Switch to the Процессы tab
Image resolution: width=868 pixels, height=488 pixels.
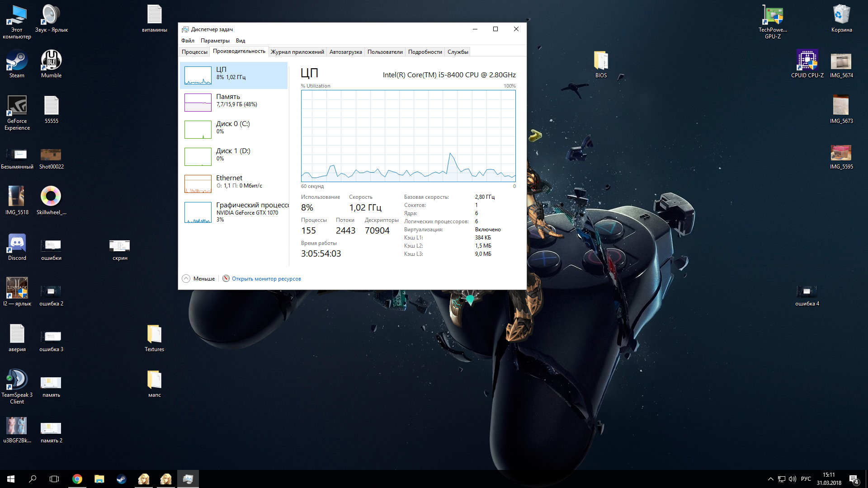(x=194, y=52)
